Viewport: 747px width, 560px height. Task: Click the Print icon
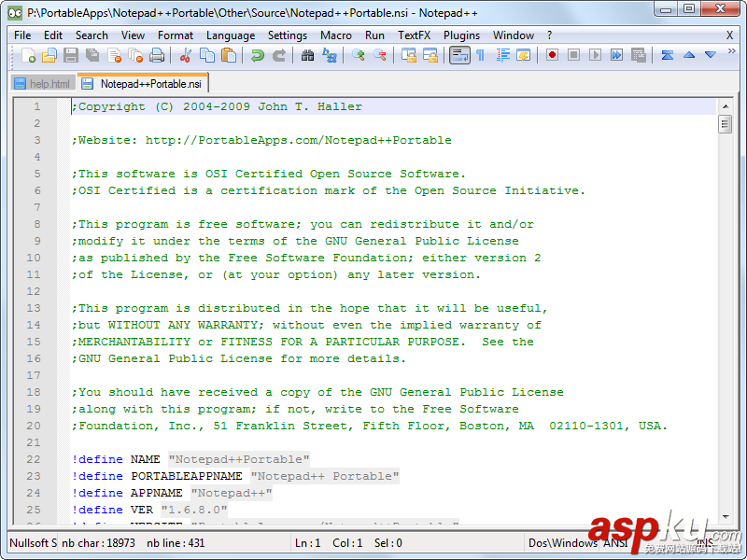click(157, 55)
